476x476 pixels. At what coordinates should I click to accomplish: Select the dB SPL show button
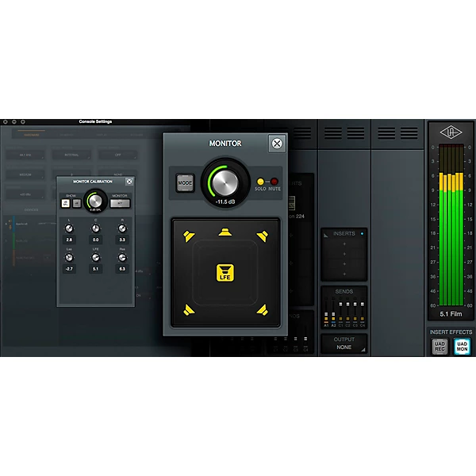(x=66, y=203)
